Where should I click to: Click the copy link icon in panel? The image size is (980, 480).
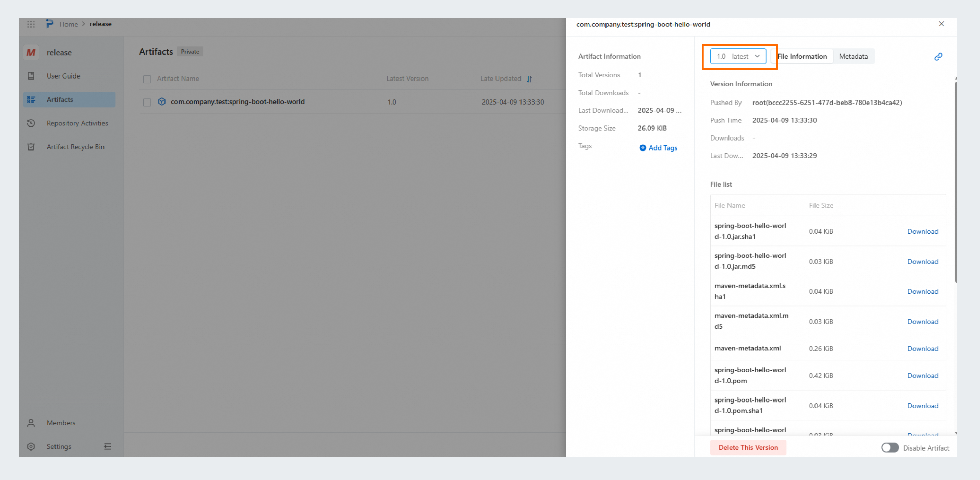(x=938, y=57)
